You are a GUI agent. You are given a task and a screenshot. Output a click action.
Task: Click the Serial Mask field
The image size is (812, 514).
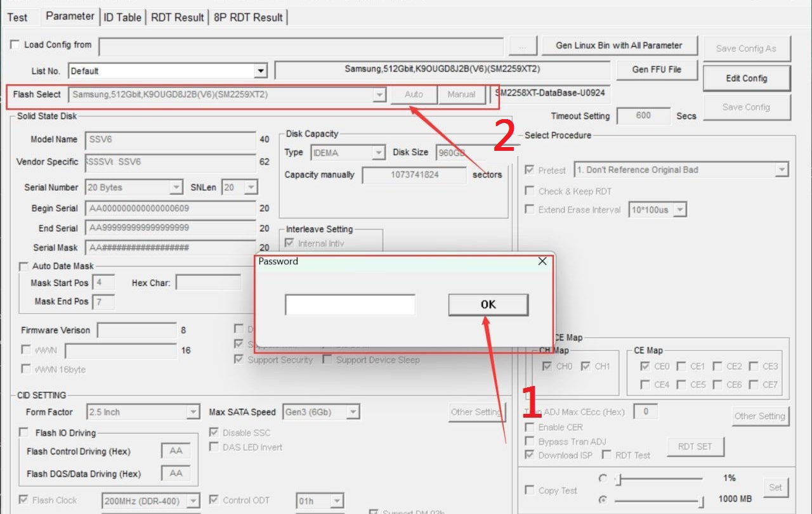tap(170, 247)
